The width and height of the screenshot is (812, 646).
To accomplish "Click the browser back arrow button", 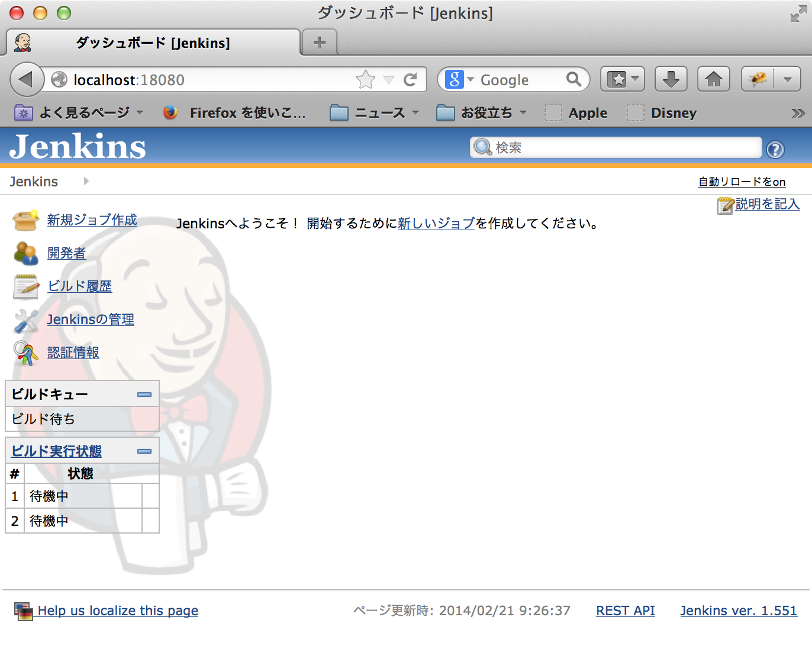I will point(27,79).
